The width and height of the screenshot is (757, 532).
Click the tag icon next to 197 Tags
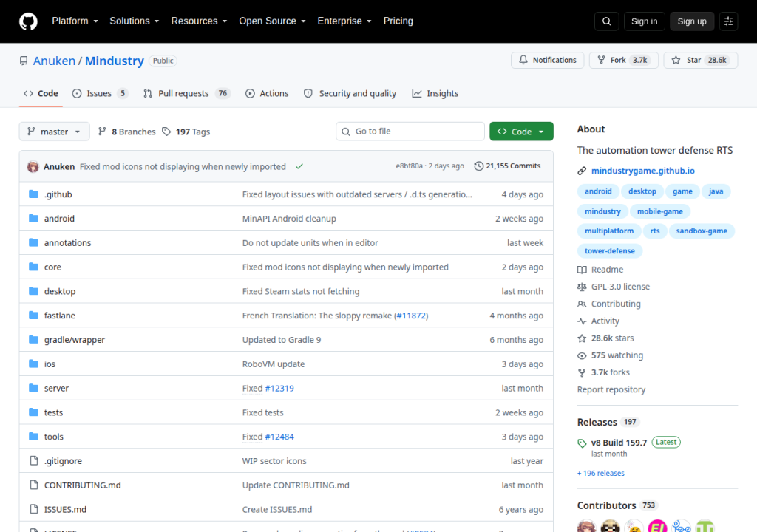(x=166, y=132)
